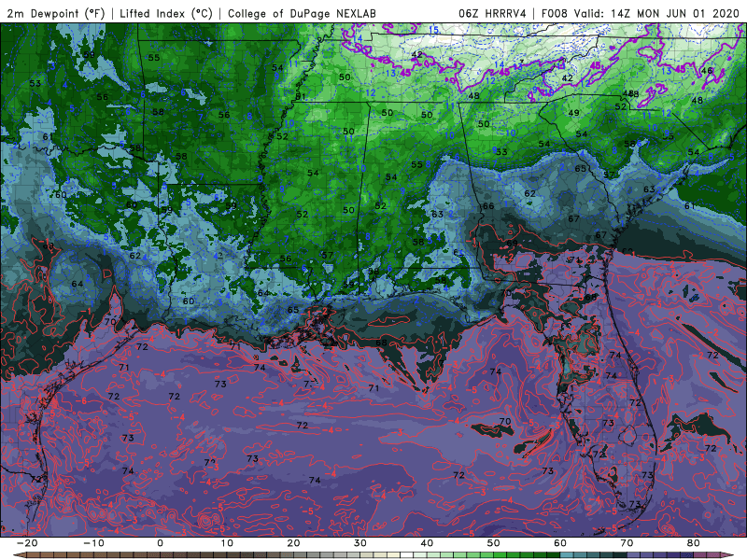
Task: Click the '10' label on the color scale
Action: tap(227, 543)
